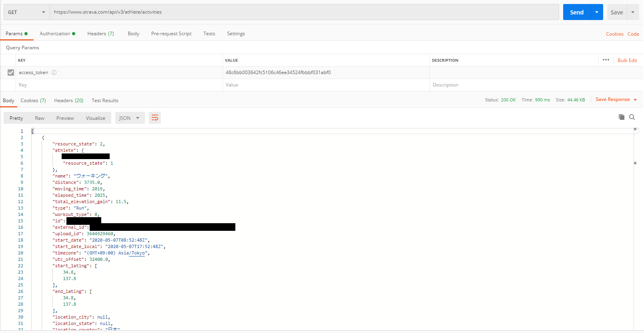Click the empty Value placeholder field
Screen dimensions: 644x333
tap(326, 85)
